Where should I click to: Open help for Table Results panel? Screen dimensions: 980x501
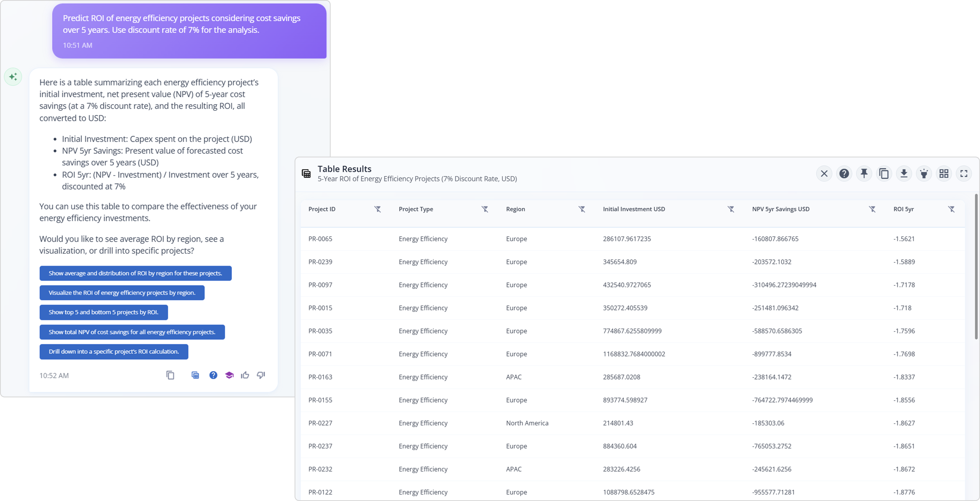(844, 174)
